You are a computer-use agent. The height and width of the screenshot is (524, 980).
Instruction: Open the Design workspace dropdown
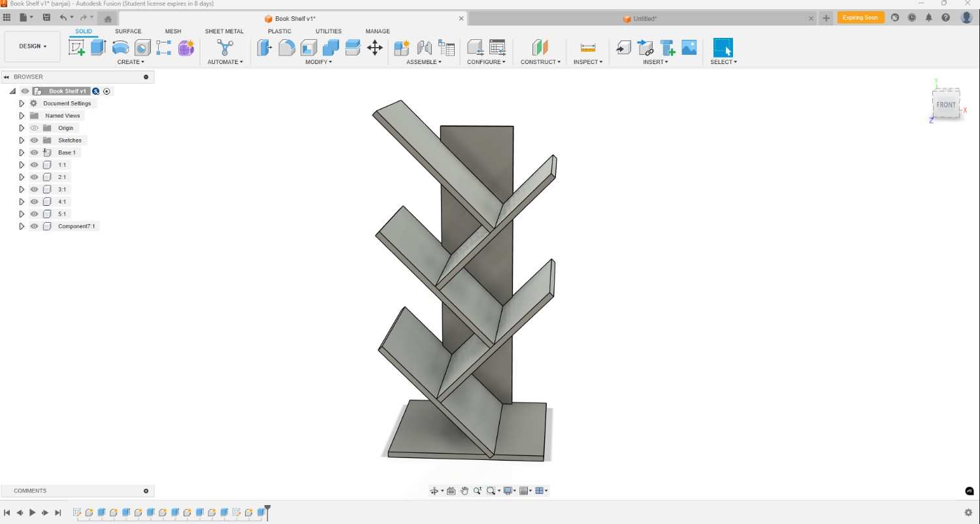(x=33, y=46)
